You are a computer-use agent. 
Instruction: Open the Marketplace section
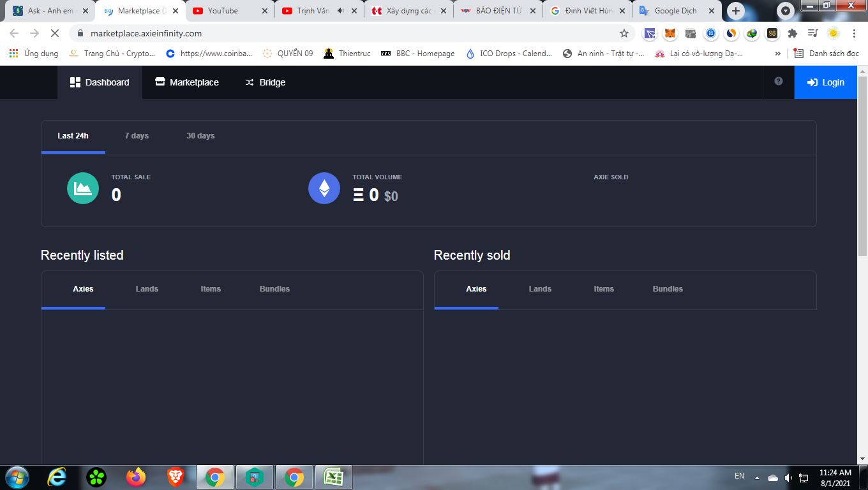coord(187,82)
